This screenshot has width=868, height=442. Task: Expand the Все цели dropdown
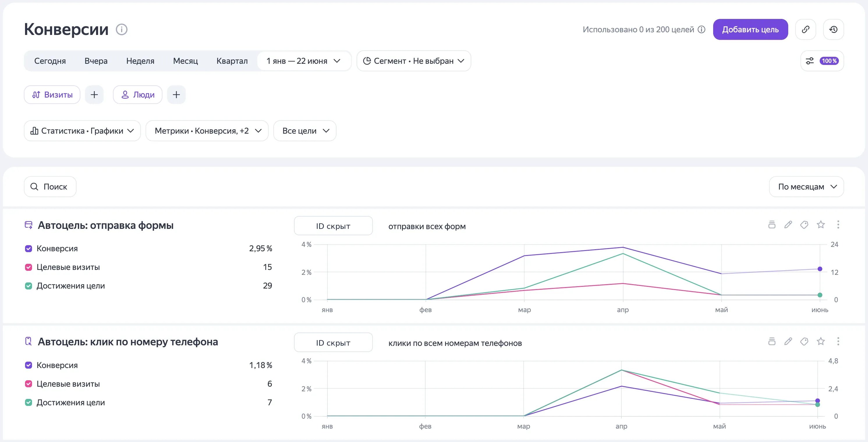pyautogui.click(x=304, y=131)
